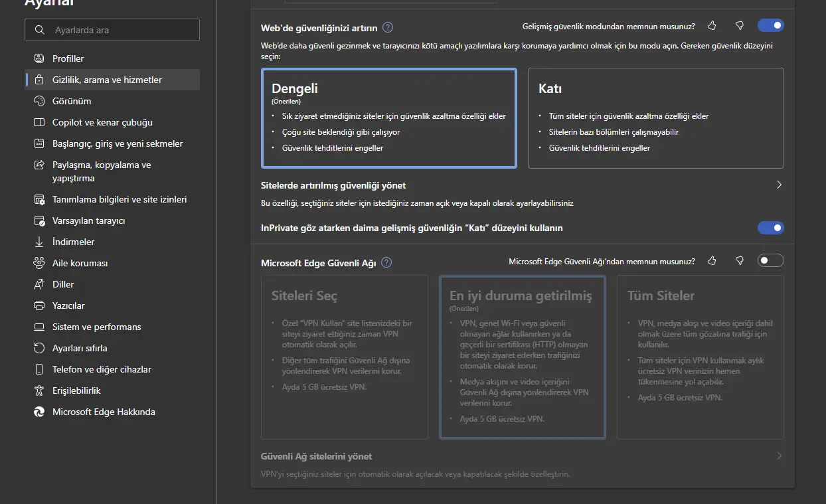The width and height of the screenshot is (826, 504).
Task: Click the Erişilebilirlik accessibility icon
Action: pyautogui.click(x=39, y=390)
